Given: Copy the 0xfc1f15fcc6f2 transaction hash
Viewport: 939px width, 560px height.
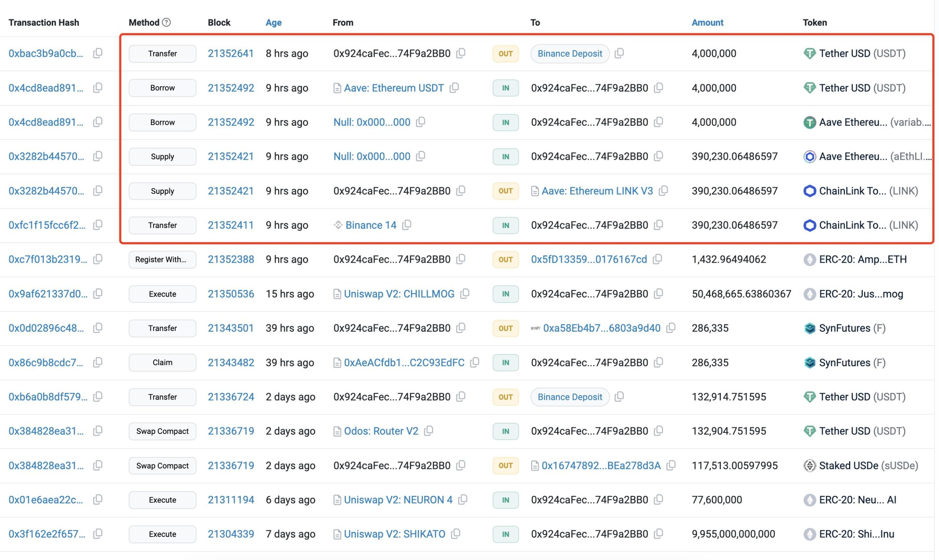Looking at the screenshot, I should 98,225.
